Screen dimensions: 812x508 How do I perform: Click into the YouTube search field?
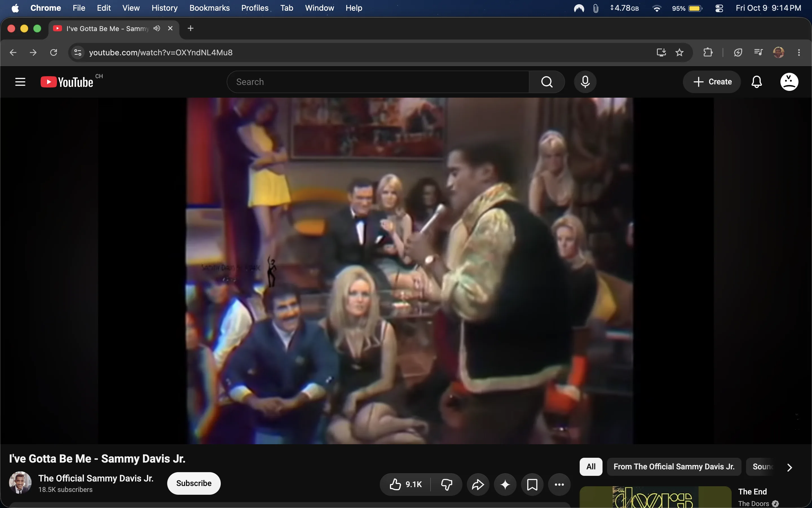coord(378,82)
